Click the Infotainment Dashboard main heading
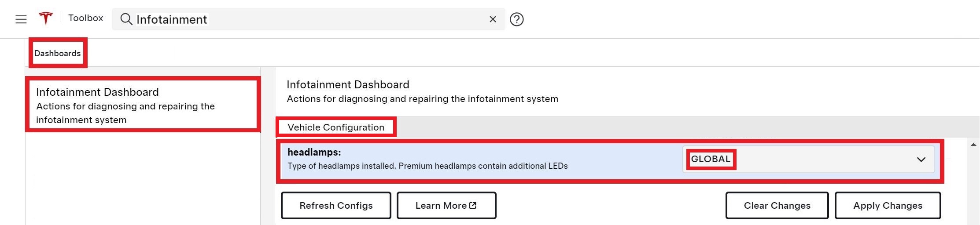The width and height of the screenshot is (980, 225). click(348, 84)
